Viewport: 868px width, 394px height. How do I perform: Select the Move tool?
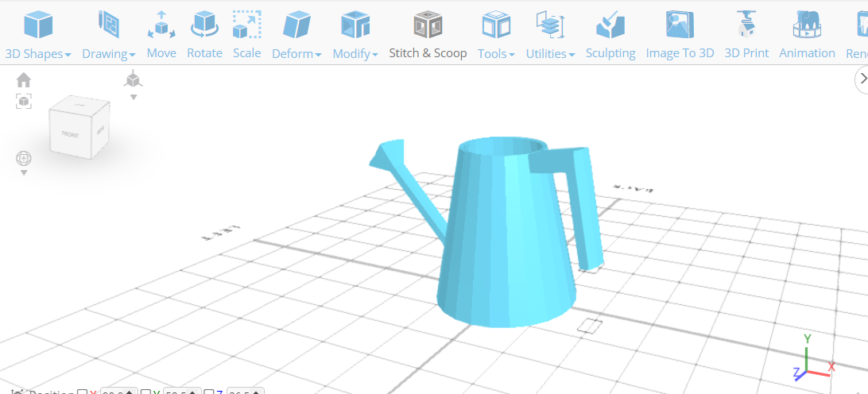click(x=161, y=35)
